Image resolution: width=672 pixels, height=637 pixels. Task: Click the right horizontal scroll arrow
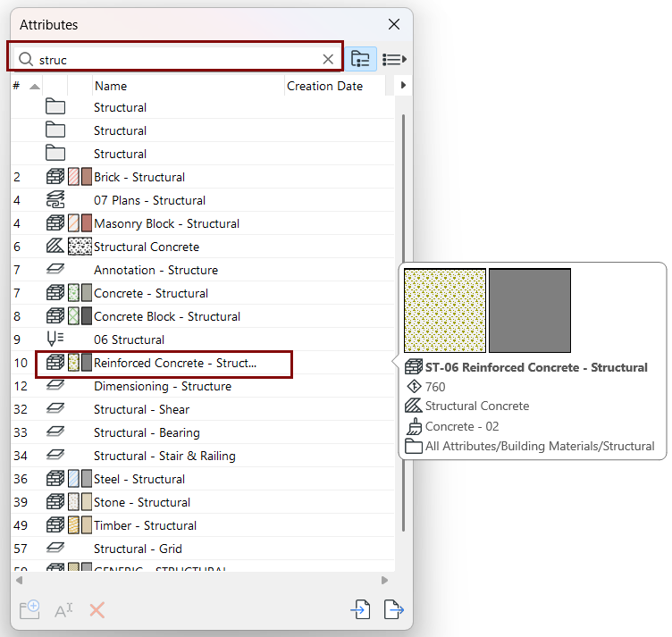point(384,580)
